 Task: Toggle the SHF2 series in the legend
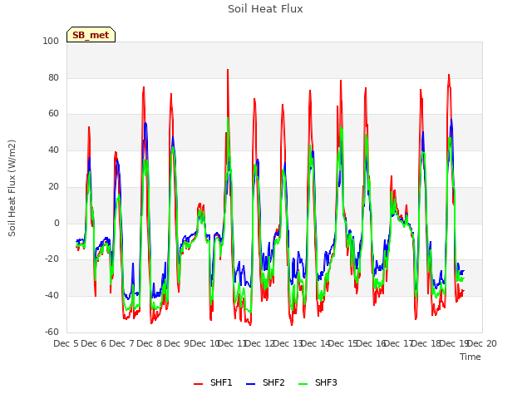265,382
